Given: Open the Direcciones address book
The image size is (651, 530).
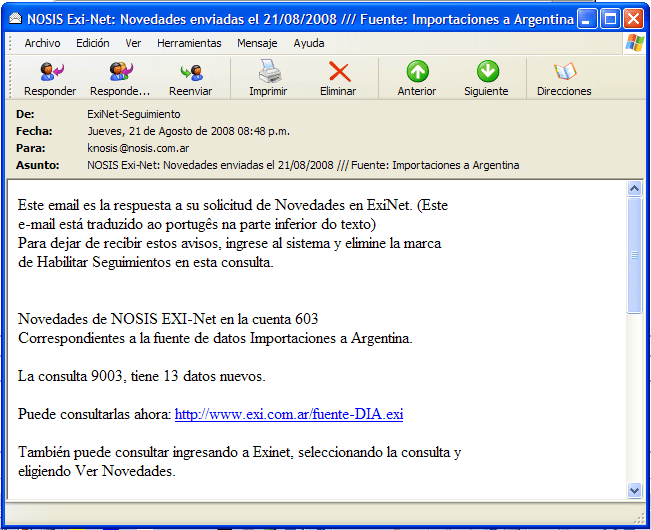Looking at the screenshot, I should (564, 78).
